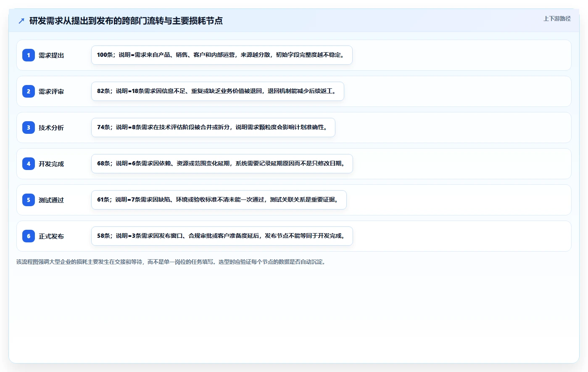Viewport: 588px width, 372px height.
Task: Select step badge 5 for 测试通过
Action: tap(29, 200)
